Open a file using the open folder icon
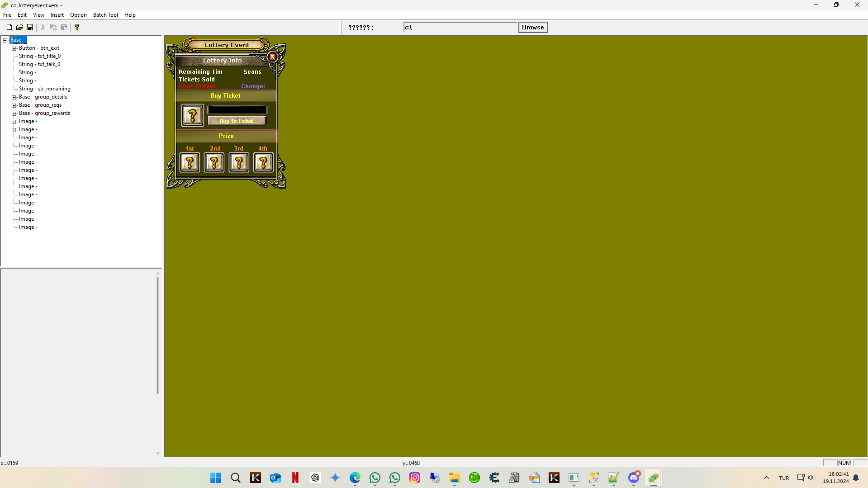 [19, 27]
